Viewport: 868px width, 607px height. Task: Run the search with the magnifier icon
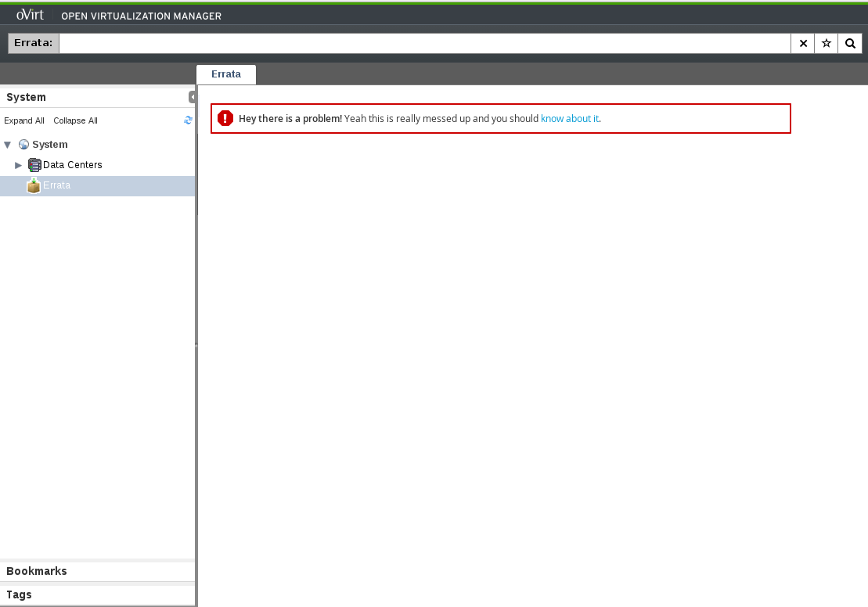coord(850,44)
